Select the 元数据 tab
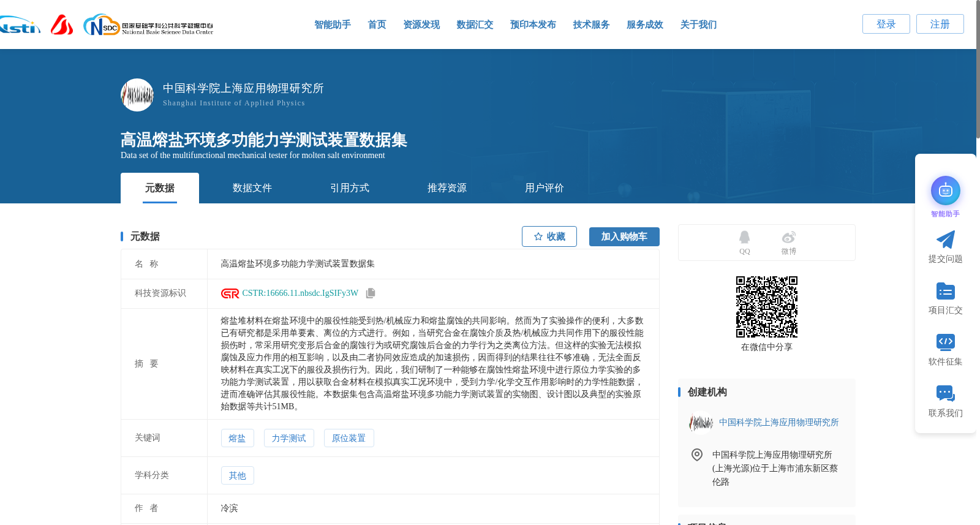980x525 pixels. 160,188
